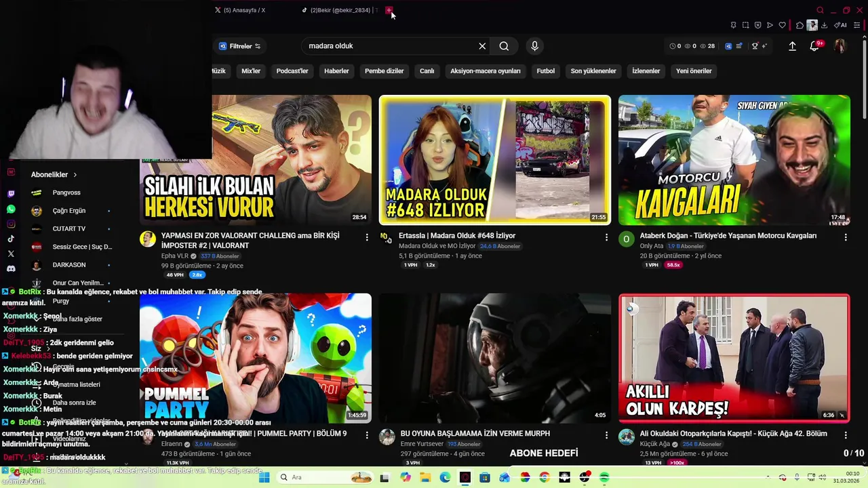Open the Windows Start button
The height and width of the screenshot is (488, 868).
tap(264, 477)
